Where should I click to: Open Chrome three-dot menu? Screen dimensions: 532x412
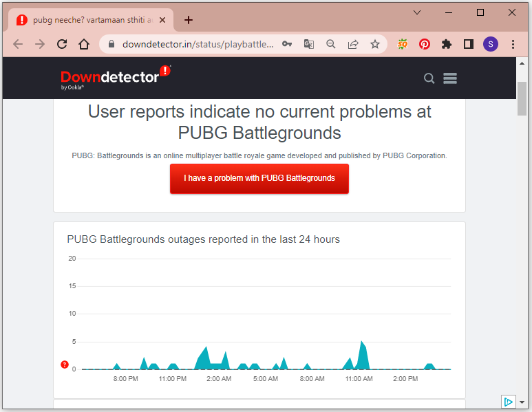click(x=513, y=44)
